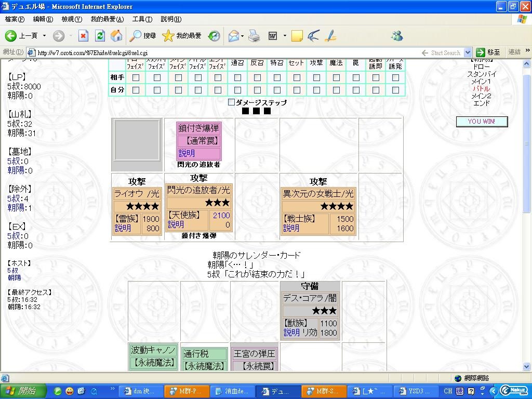The height and width of the screenshot is (399, 532).
Task: Click the 網際網路 globe status icon
Action: [x=458, y=378]
